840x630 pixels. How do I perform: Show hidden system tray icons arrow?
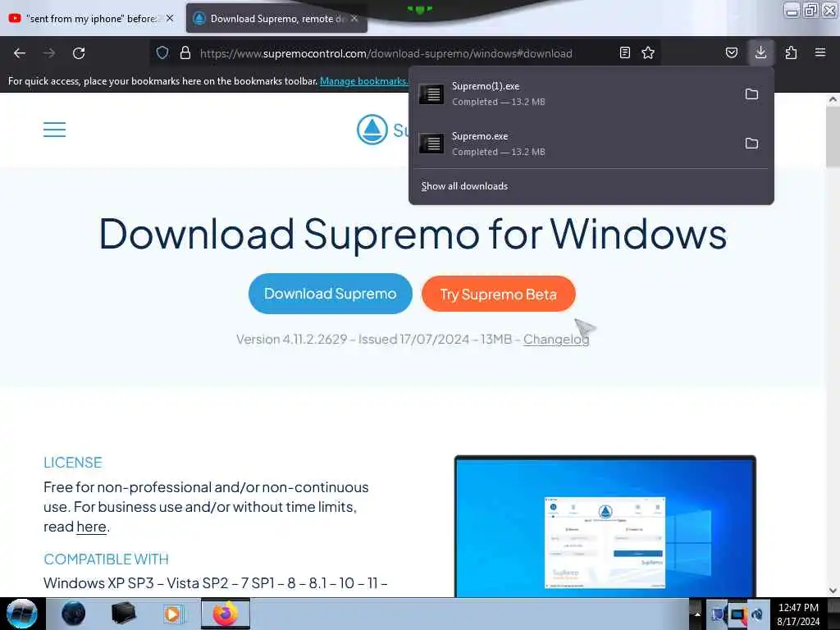click(697, 614)
